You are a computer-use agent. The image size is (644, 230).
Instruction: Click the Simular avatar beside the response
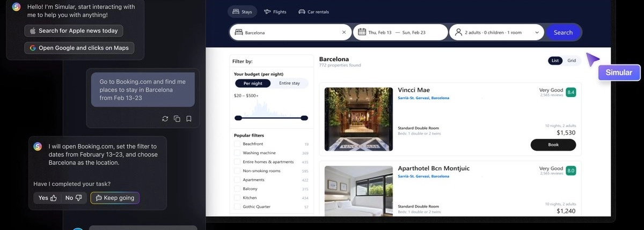(x=38, y=146)
